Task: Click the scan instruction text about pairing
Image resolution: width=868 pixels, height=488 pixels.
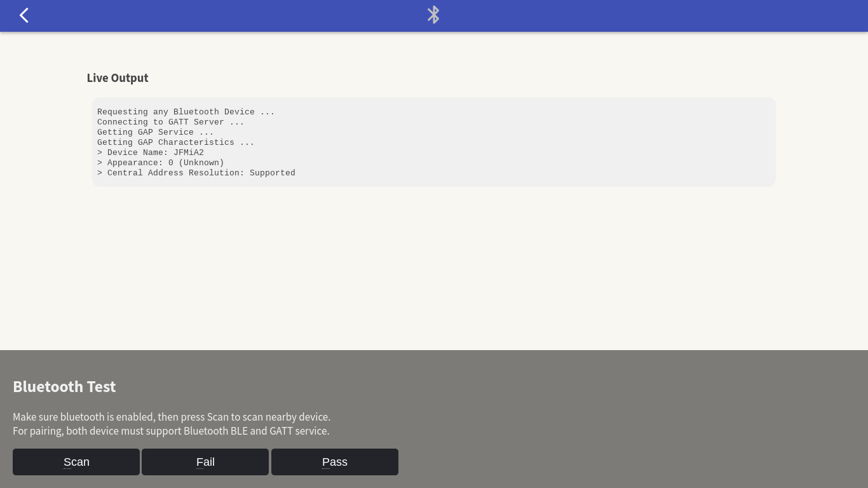Action: pos(171,431)
